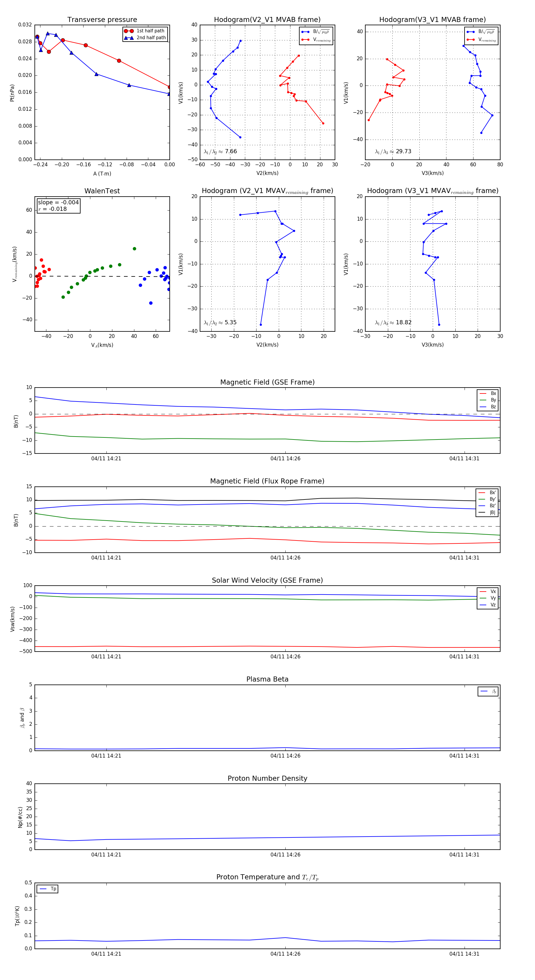Click the "Hodogram(V2_V1 MVAB frame)" title

coord(267,20)
